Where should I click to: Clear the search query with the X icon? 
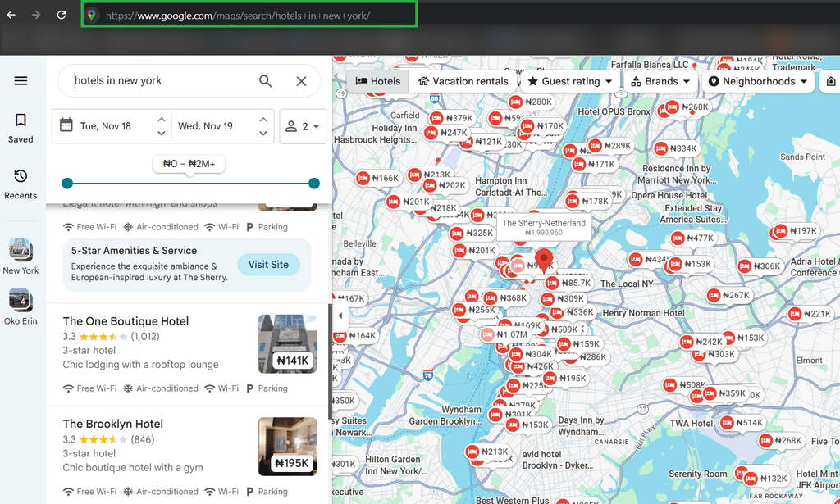pos(301,81)
